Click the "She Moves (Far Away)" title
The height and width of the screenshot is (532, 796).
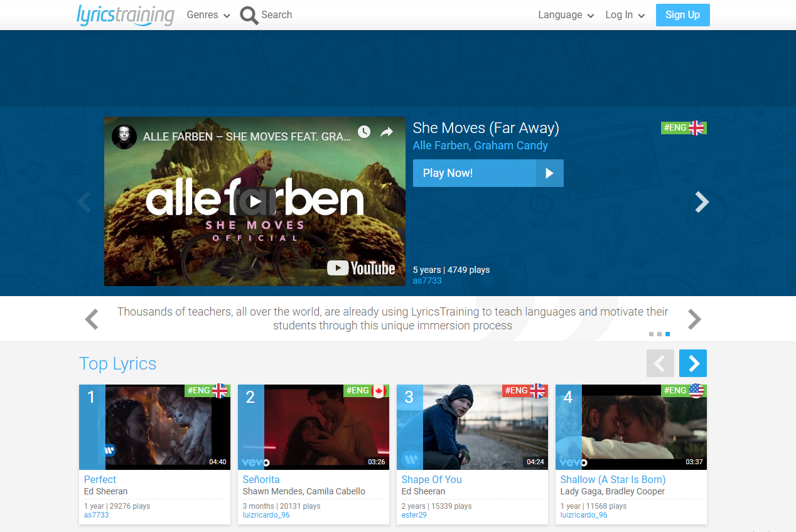[x=486, y=128]
